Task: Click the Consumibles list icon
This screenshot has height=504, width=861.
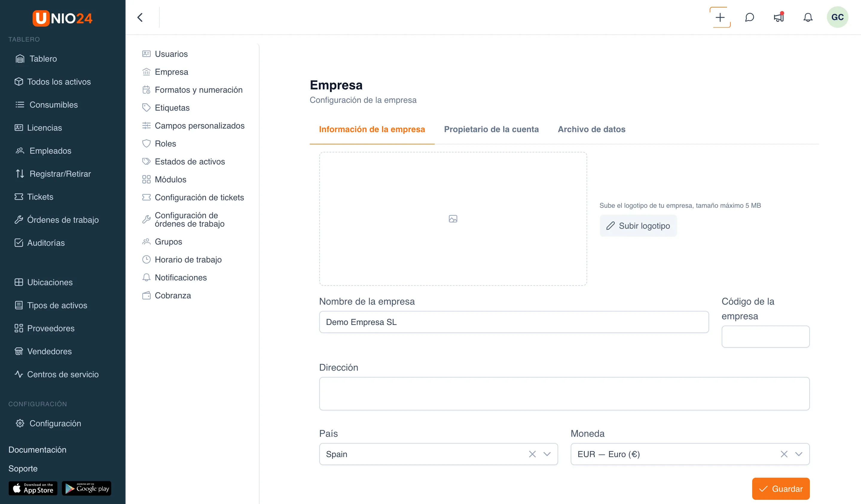Action: pos(20,105)
